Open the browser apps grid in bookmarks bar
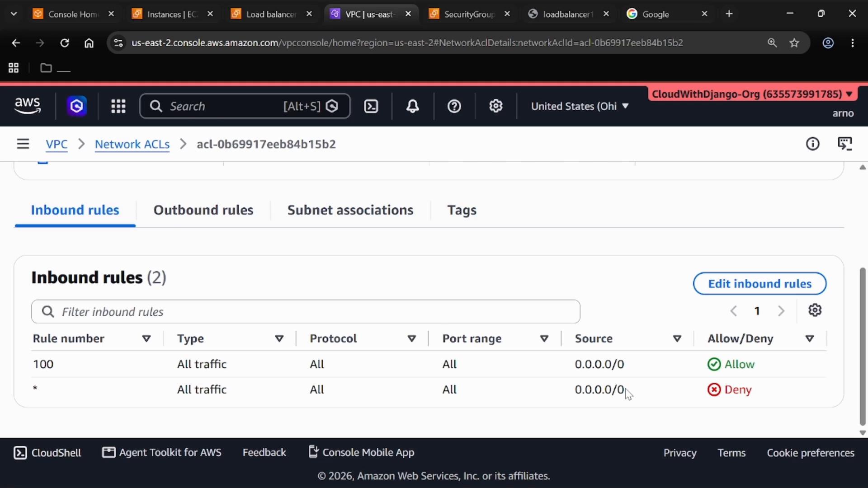This screenshot has width=868, height=488. click(x=14, y=68)
